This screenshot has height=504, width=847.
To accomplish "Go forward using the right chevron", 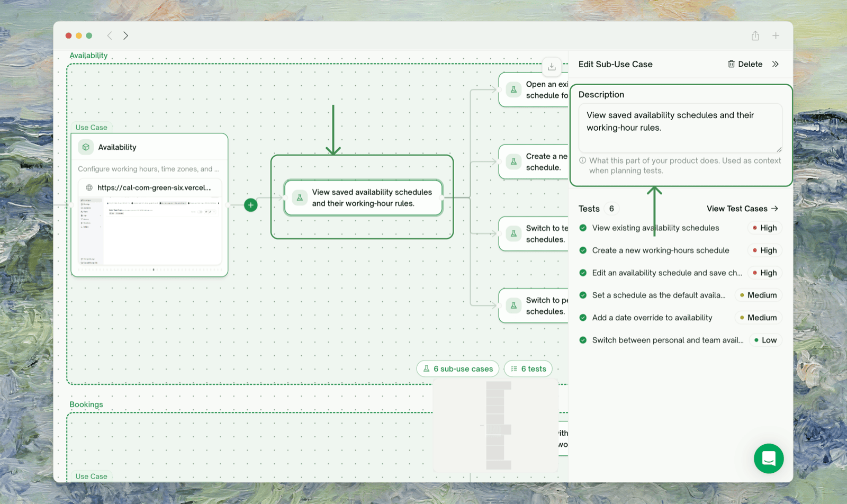I will point(125,35).
